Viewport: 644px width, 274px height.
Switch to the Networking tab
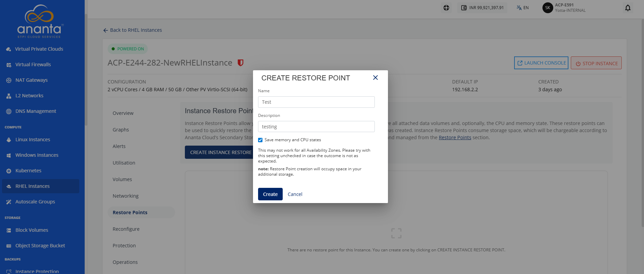pyautogui.click(x=125, y=196)
